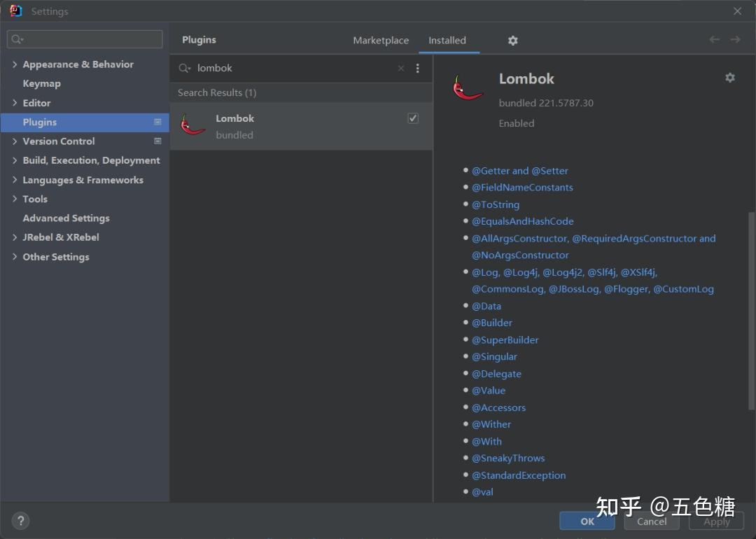Close the Settings dialog window
The width and height of the screenshot is (756, 539).
click(x=737, y=10)
